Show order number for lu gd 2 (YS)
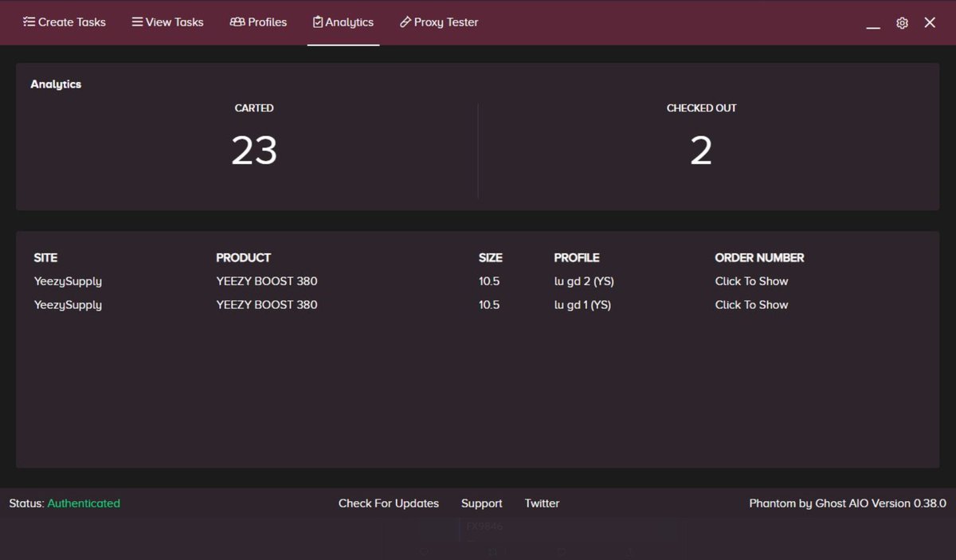This screenshot has width=956, height=560. [751, 281]
